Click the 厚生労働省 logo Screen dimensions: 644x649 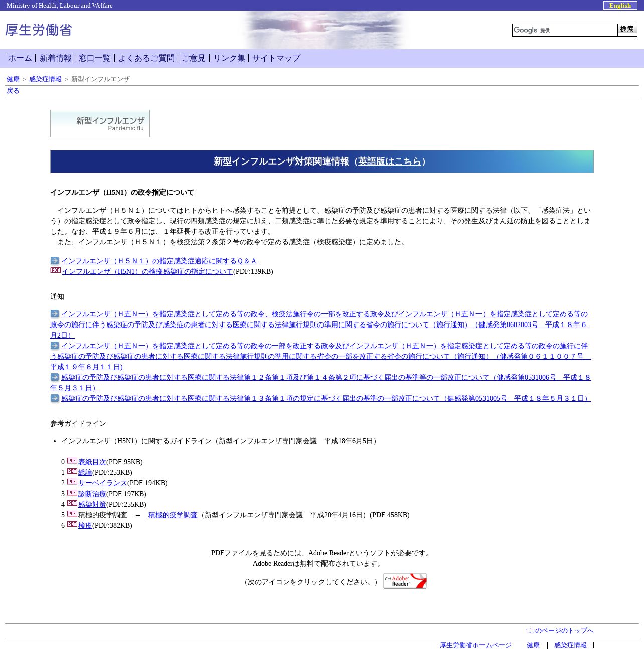click(39, 30)
